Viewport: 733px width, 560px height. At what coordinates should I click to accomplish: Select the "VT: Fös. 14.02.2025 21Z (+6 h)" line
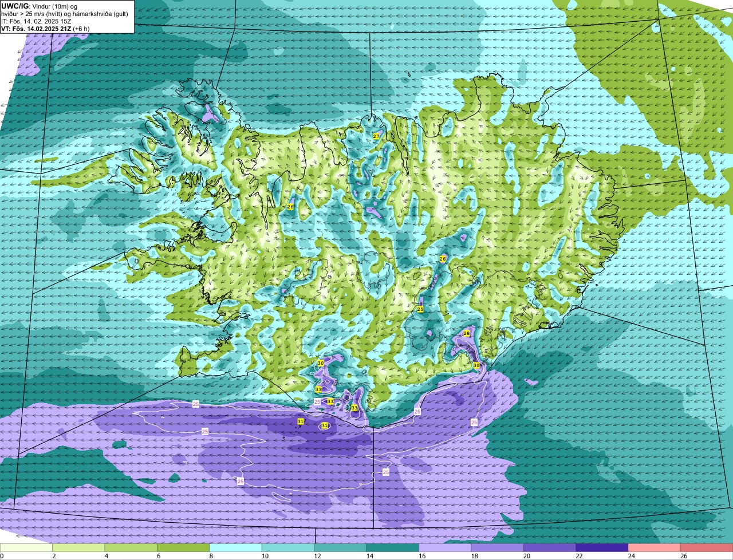(x=45, y=28)
